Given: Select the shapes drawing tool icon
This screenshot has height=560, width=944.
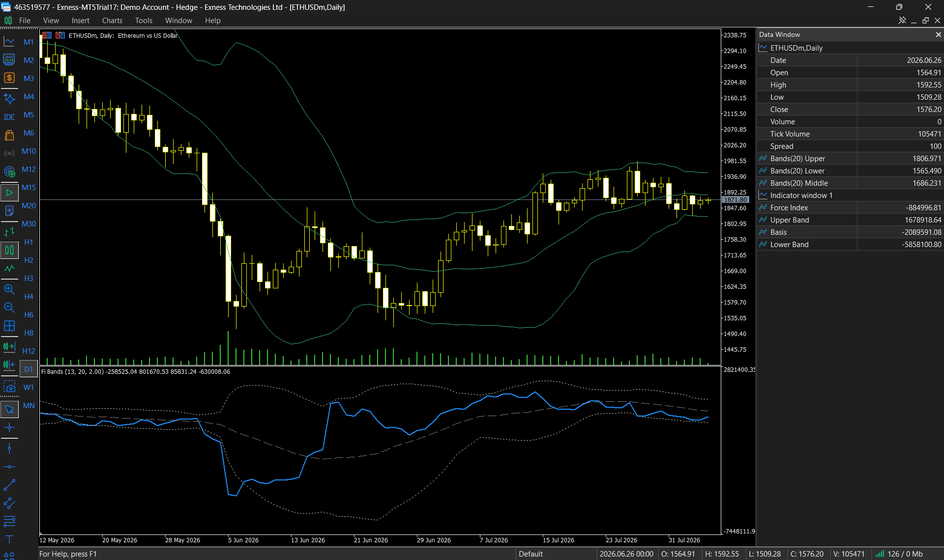Looking at the screenshot, I should pyautogui.click(x=9, y=556).
